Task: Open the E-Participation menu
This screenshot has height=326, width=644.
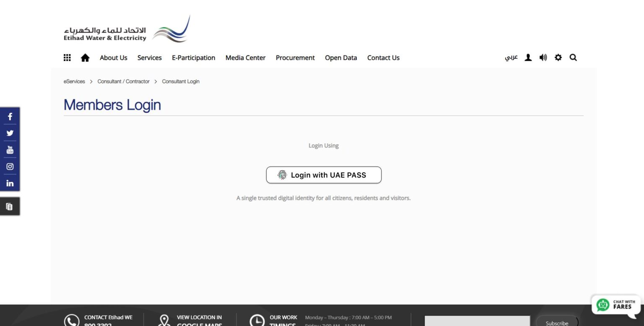Action: tap(193, 58)
